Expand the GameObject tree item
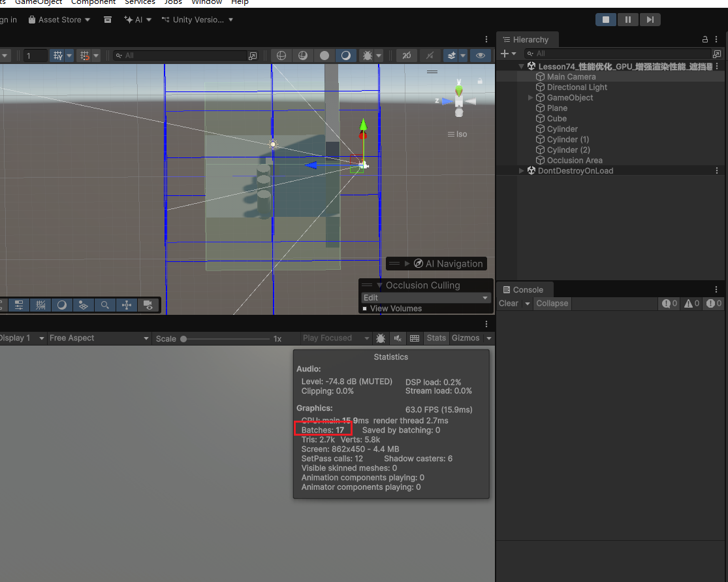 click(x=531, y=98)
